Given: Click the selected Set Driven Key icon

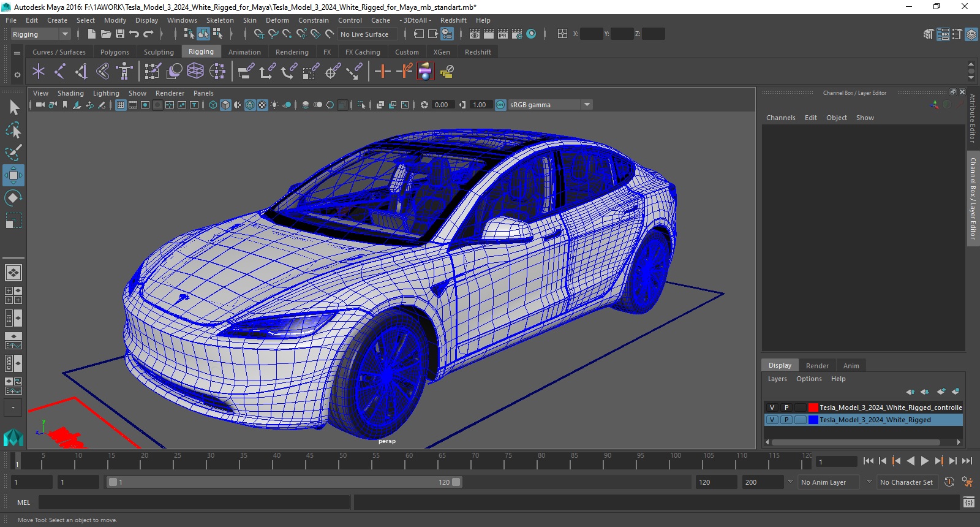Looking at the screenshot, I should coord(426,72).
